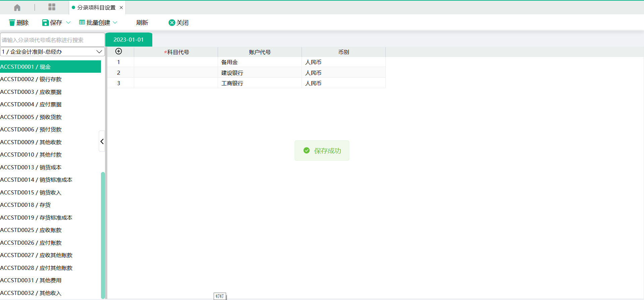
Task: Click the left list vertical scrollbar
Action: [x=103, y=235]
